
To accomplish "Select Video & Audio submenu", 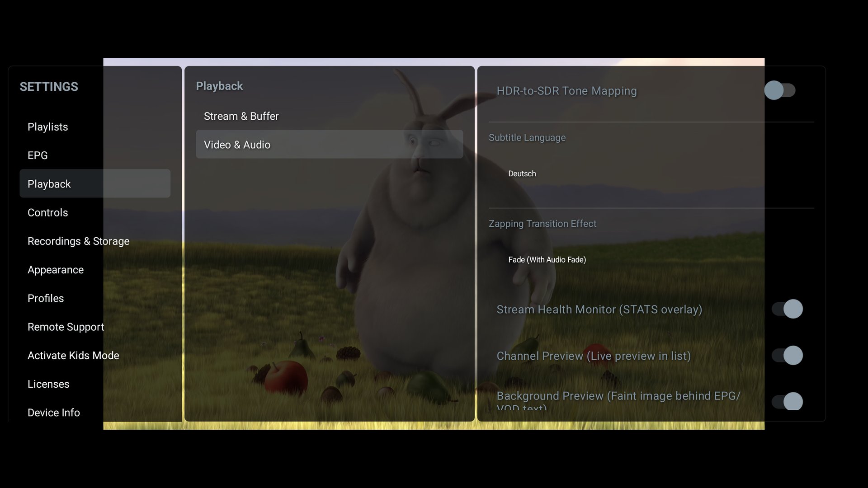I will 330,144.
